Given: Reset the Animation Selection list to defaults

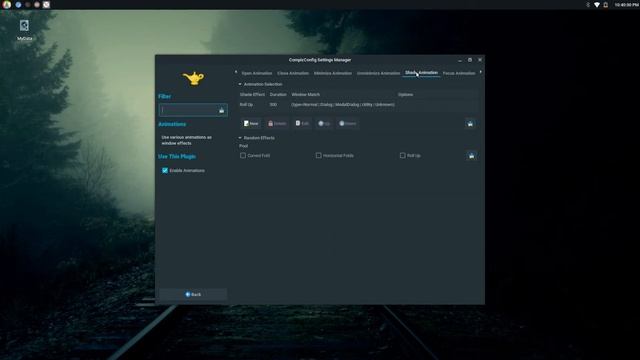Looking at the screenshot, I should [470, 123].
